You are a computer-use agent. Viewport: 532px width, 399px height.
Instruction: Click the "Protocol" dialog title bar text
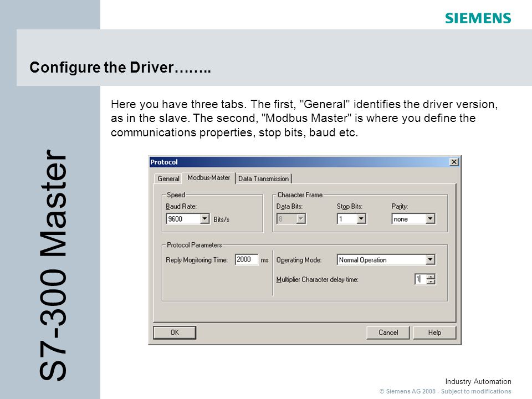[164, 162]
